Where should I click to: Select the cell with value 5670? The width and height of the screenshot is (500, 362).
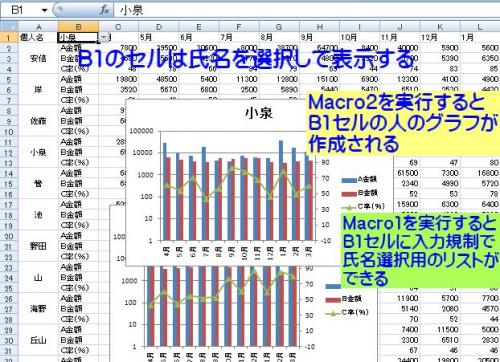[x=159, y=90]
